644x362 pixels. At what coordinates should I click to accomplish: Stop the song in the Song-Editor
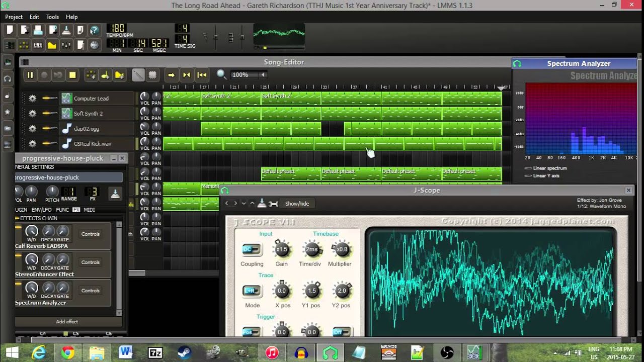pyautogui.click(x=72, y=75)
